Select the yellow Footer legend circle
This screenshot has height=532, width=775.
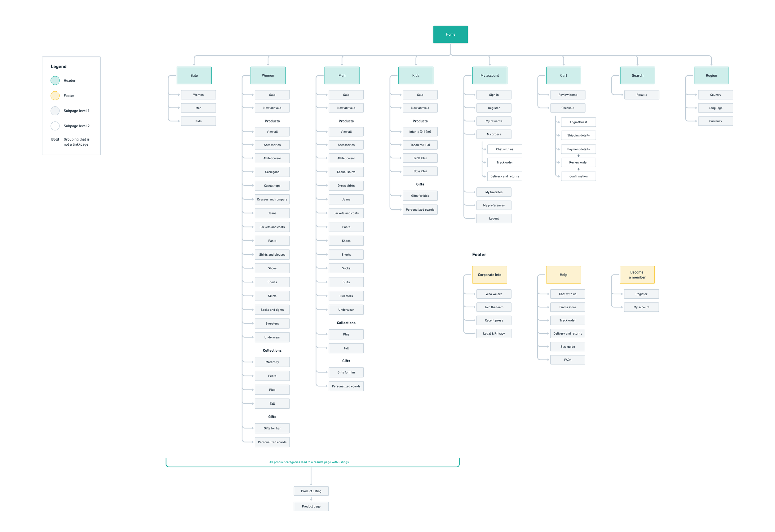coord(55,96)
